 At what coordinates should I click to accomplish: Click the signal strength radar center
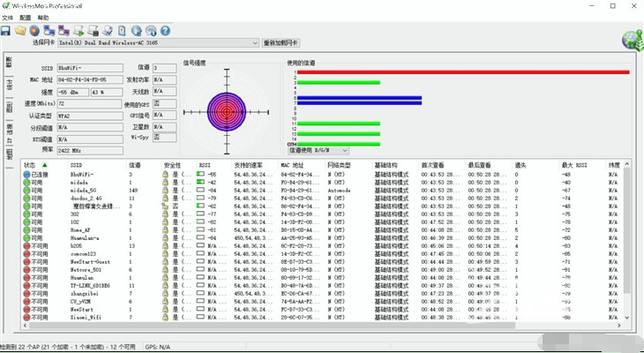pos(227,112)
